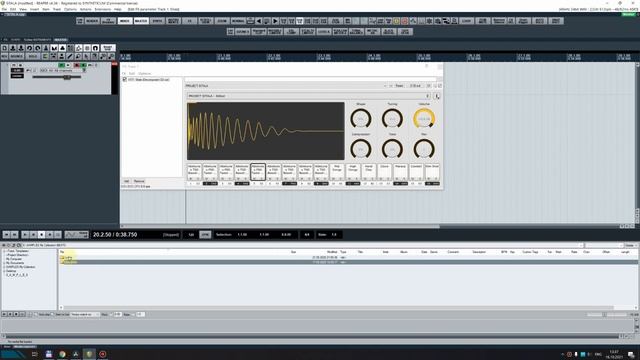Click the headphones icon in left toolbar
Image resolution: width=640 pixels, height=360 pixels.
click(96, 48)
